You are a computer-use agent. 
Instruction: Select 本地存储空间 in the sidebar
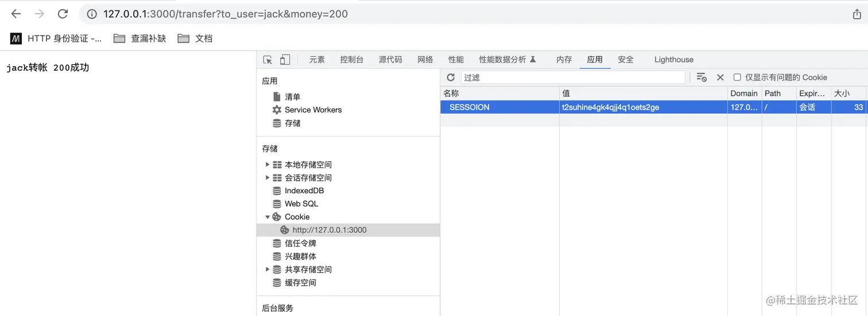(308, 165)
